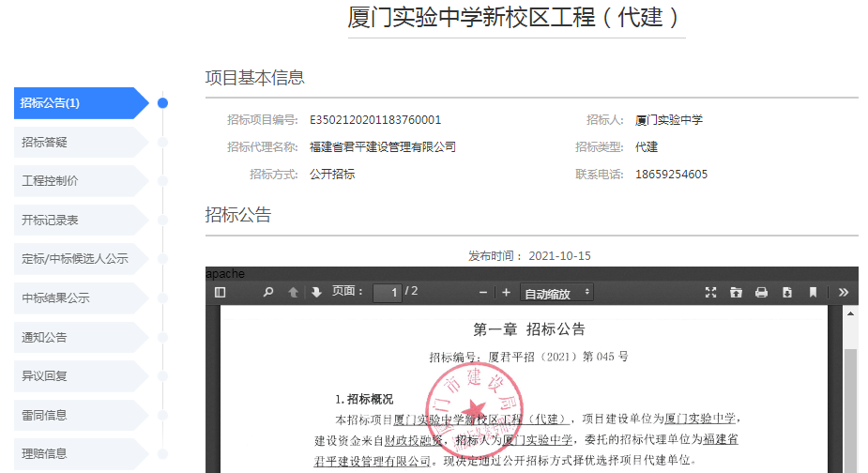Open the 理赔信息 tab
This screenshot has height=473, width=868.
pyautogui.click(x=81, y=453)
